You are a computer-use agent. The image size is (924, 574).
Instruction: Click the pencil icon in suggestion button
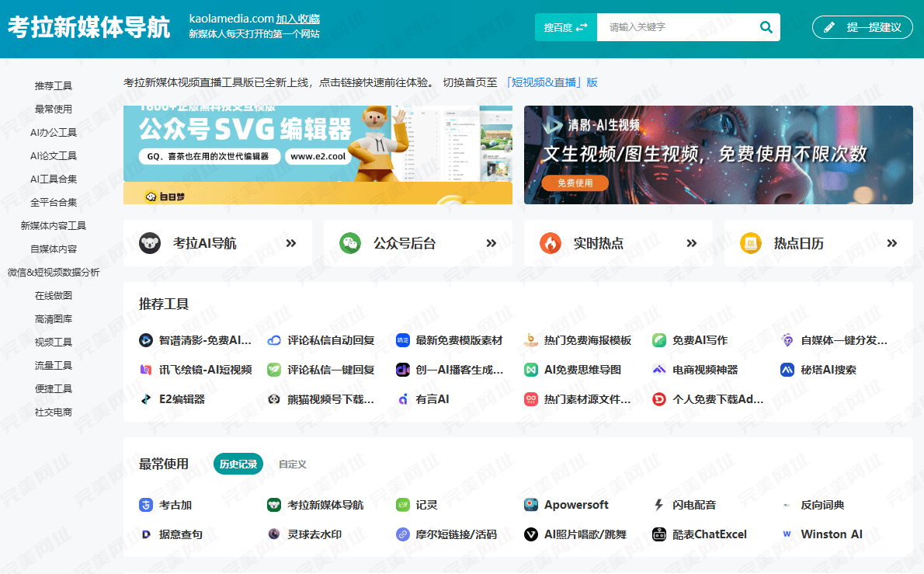(x=829, y=27)
